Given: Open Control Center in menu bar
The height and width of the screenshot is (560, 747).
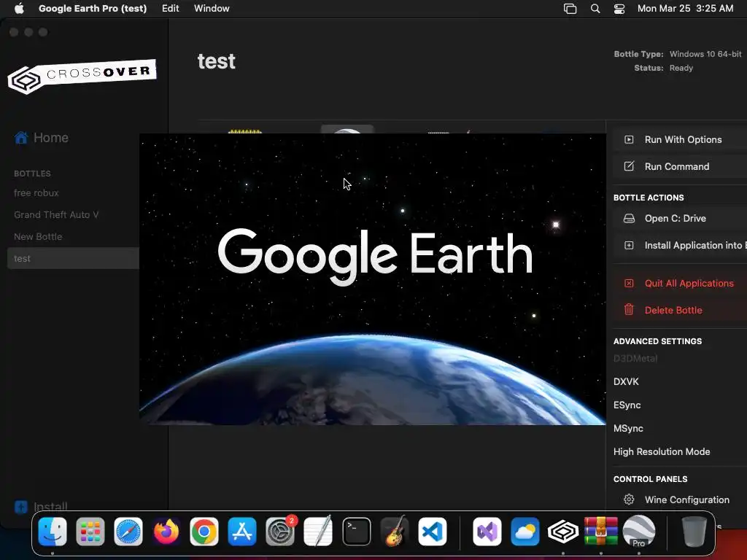Looking at the screenshot, I should tap(619, 9).
